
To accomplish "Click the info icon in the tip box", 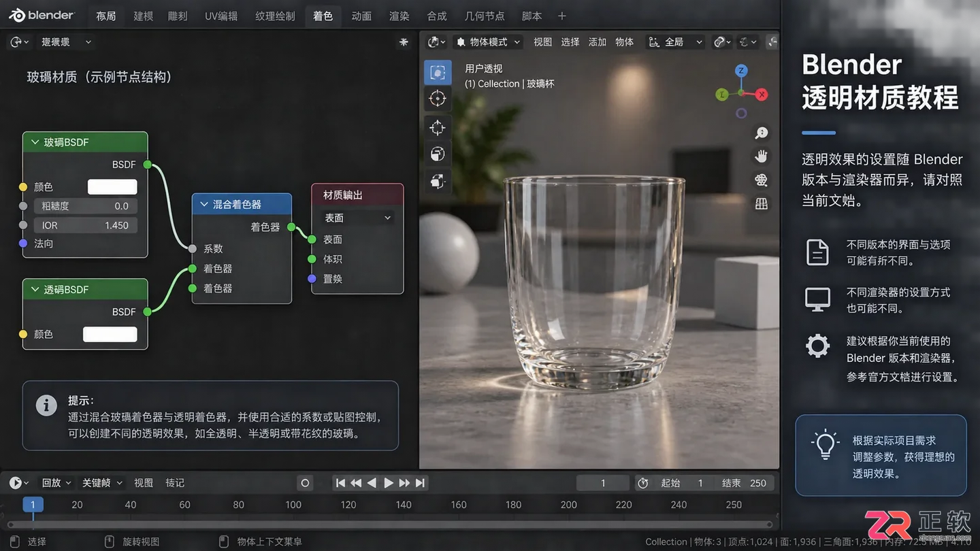I will 46,405.
